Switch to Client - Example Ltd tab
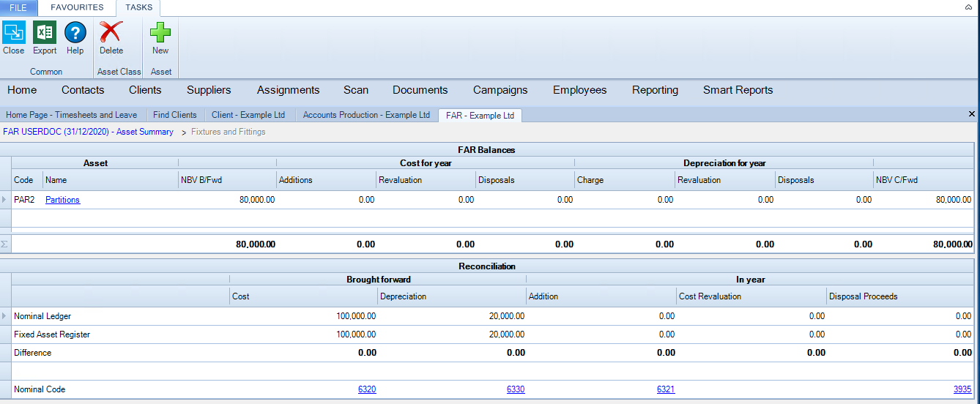Viewport: 980px width, 404px height. pos(248,115)
